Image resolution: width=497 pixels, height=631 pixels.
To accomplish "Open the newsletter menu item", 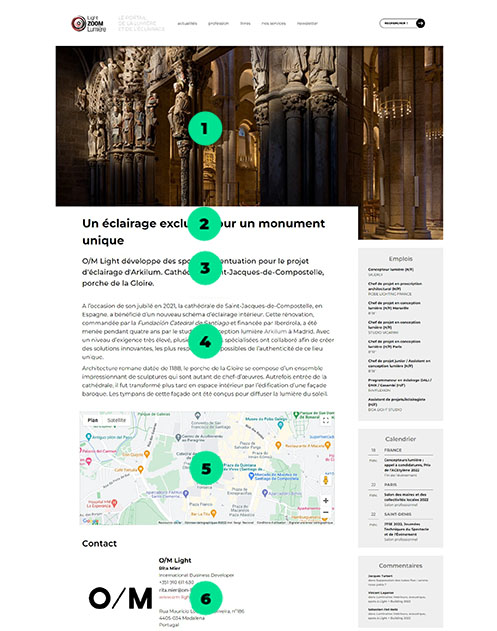I will (307, 23).
